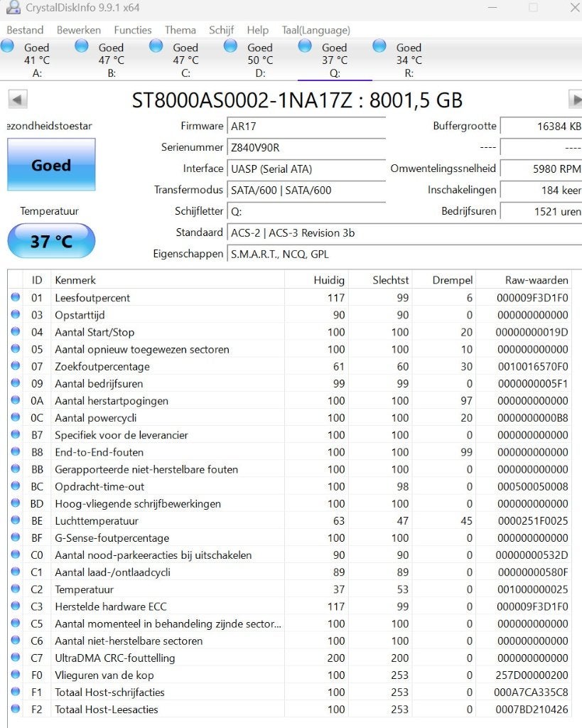Select Gerapporteerde niet-herstelbare fouten row text
The height and width of the screenshot is (728, 582).
coord(146,469)
